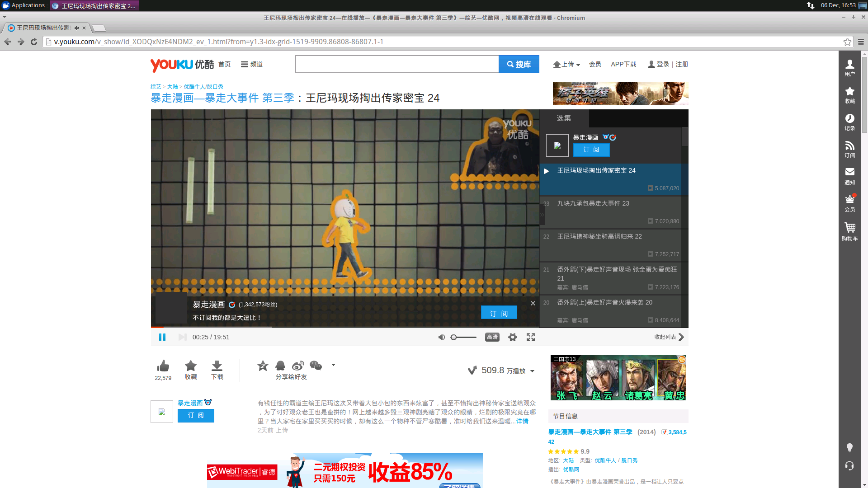Subscribe via 订阅 button in playlist panel
This screenshot has width=868, height=488.
[x=591, y=150]
